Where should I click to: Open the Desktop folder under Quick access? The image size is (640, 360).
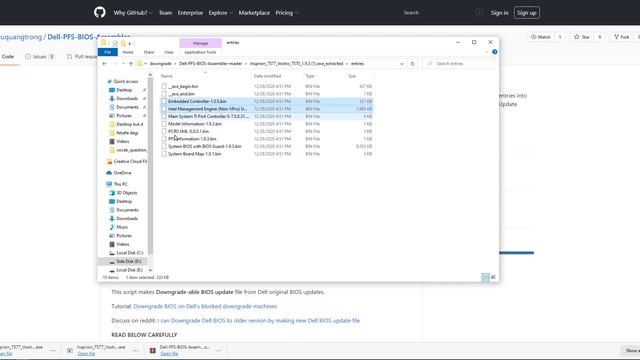coord(124,90)
